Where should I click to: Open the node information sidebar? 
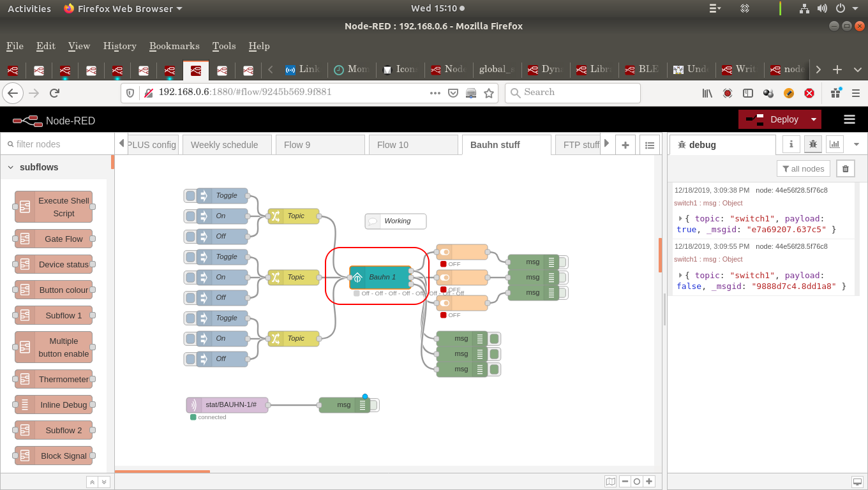791,144
